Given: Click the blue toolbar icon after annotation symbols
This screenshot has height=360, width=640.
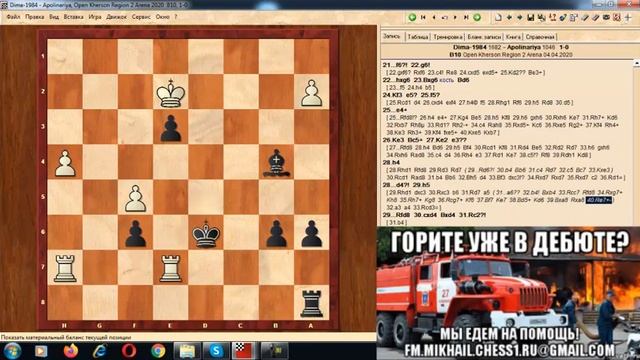Looking at the screenshot, I should pos(563,17).
